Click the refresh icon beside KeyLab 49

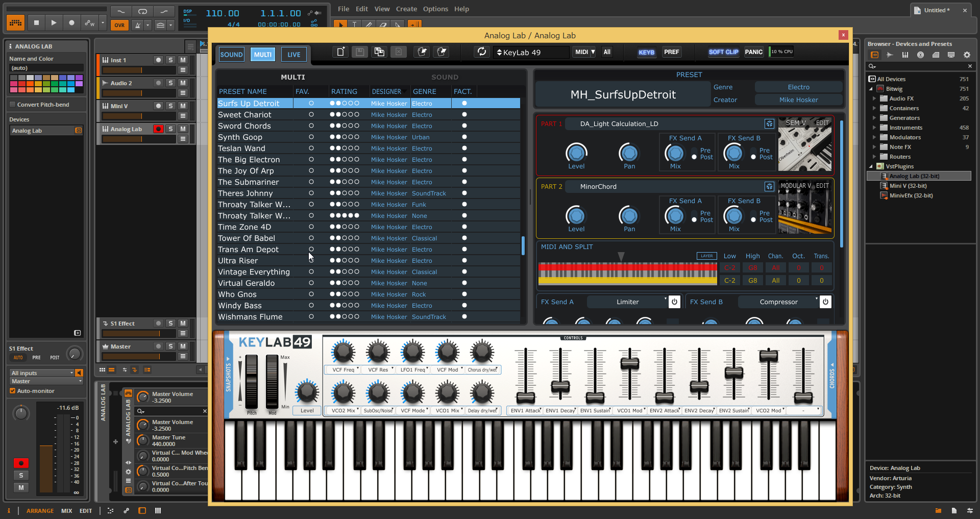(481, 52)
